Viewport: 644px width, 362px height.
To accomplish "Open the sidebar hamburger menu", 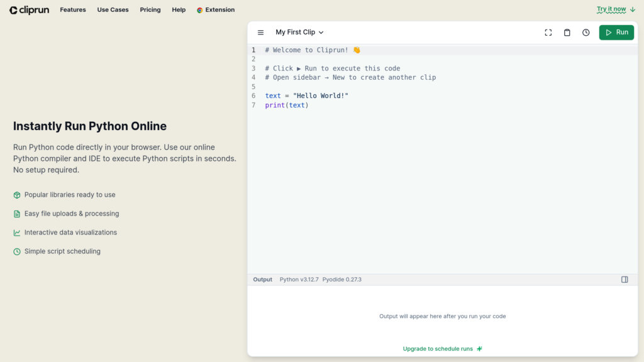I will 260,33.
